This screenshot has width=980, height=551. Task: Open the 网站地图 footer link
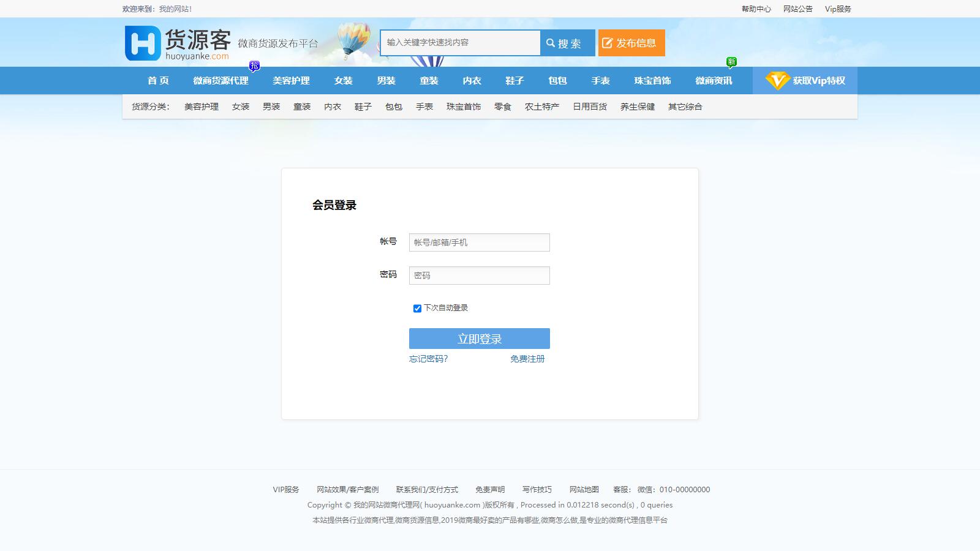(584, 490)
